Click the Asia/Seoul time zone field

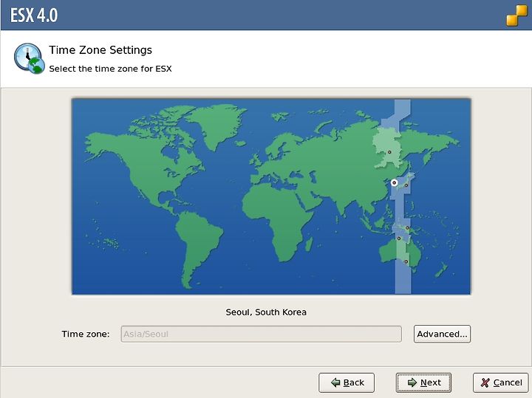pos(262,334)
